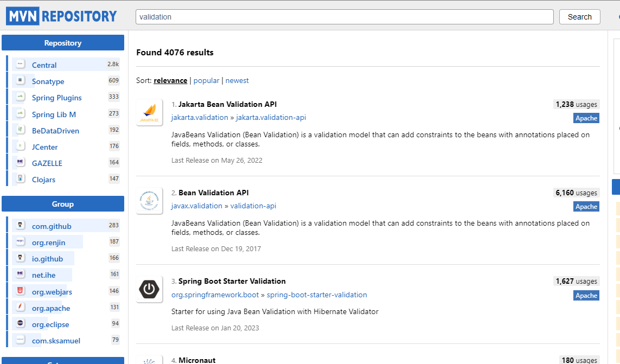Click the GAZELLE repository icon
The height and width of the screenshot is (364, 620).
21,162
